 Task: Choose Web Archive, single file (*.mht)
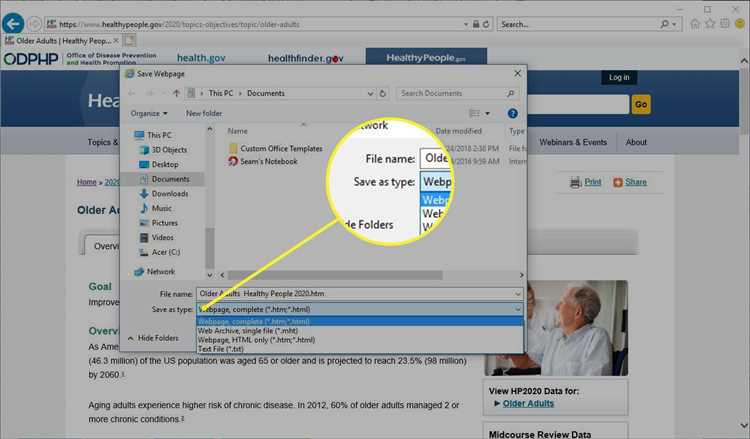coord(360,330)
